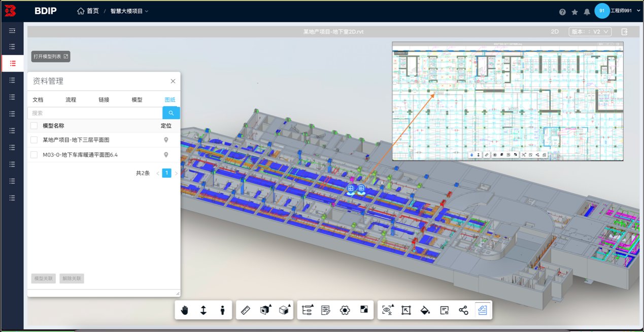This screenshot has height=332, width=644.
Task: Click the previous page arrow
Action: (157, 174)
